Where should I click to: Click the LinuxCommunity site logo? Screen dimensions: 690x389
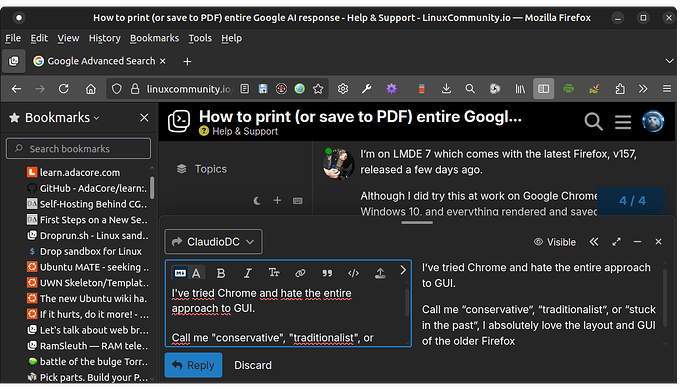pyautogui.click(x=179, y=121)
